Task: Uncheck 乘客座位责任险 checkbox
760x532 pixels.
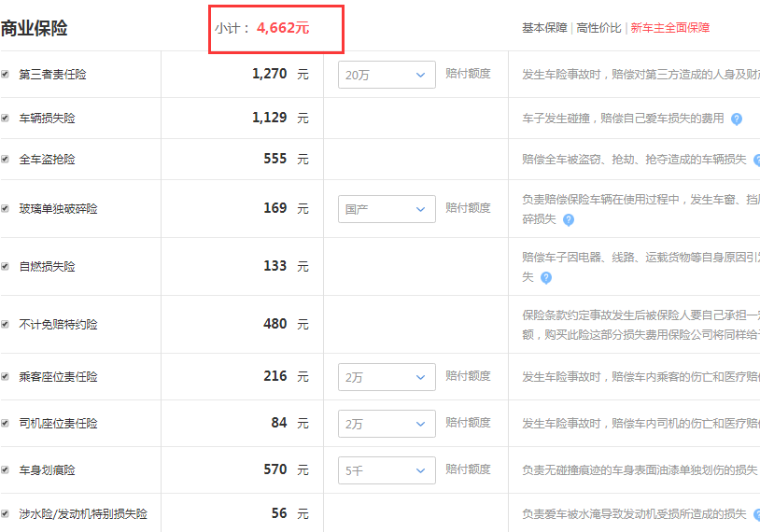Action: 5,376
